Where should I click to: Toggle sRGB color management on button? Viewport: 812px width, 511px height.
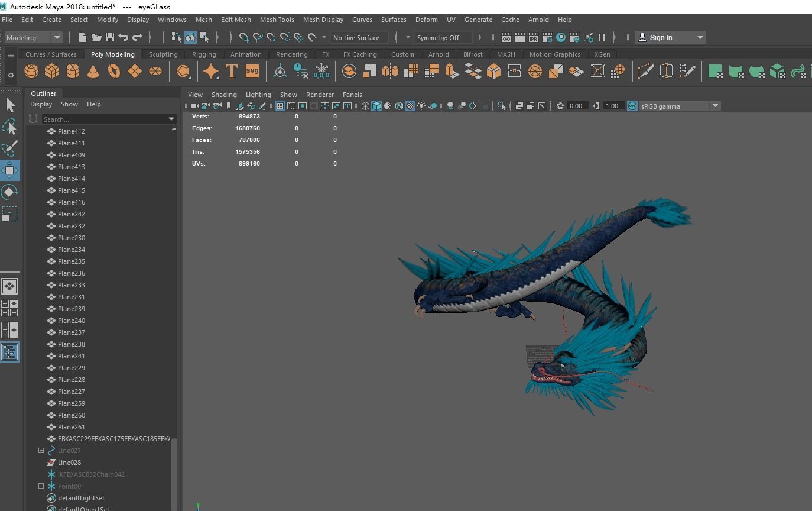pyautogui.click(x=632, y=106)
